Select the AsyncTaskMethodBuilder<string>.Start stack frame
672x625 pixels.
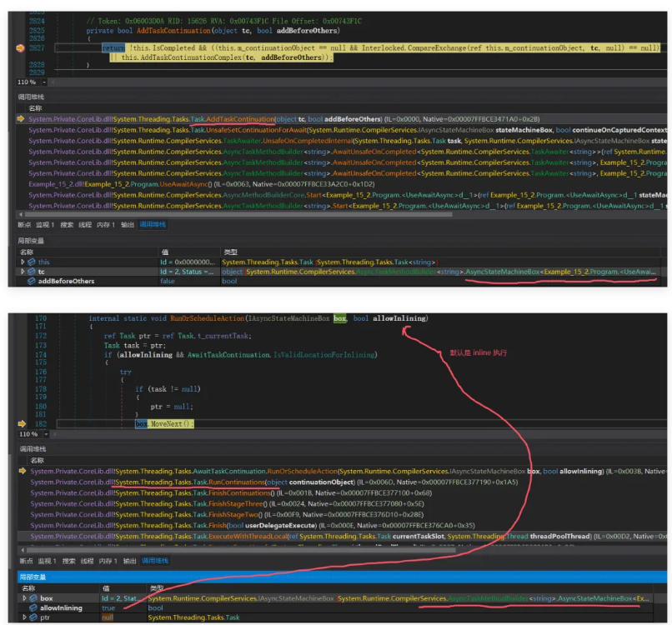click(x=348, y=206)
